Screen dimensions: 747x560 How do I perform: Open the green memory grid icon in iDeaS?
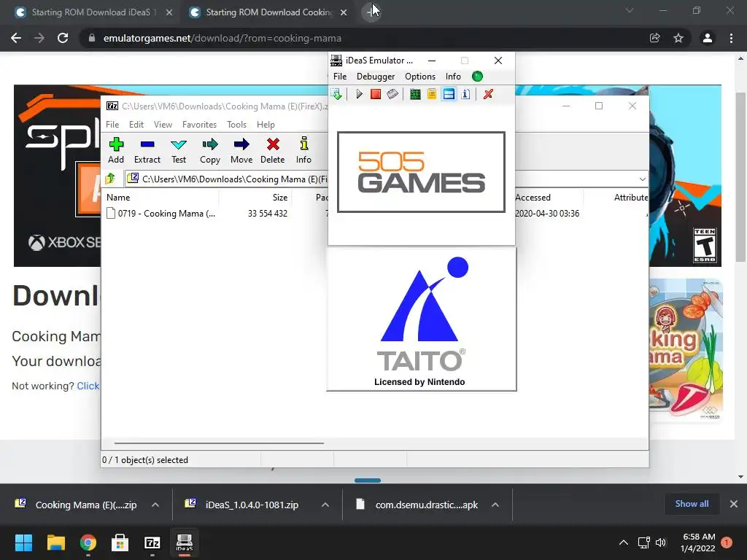[x=415, y=94]
